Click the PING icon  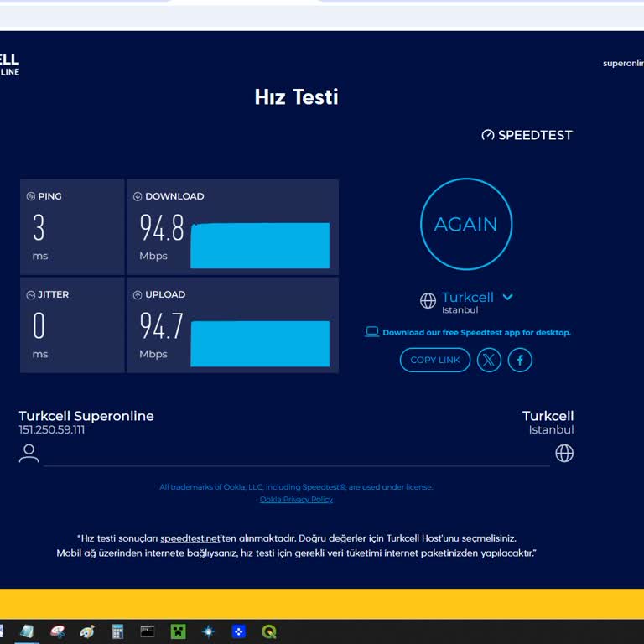[31, 196]
